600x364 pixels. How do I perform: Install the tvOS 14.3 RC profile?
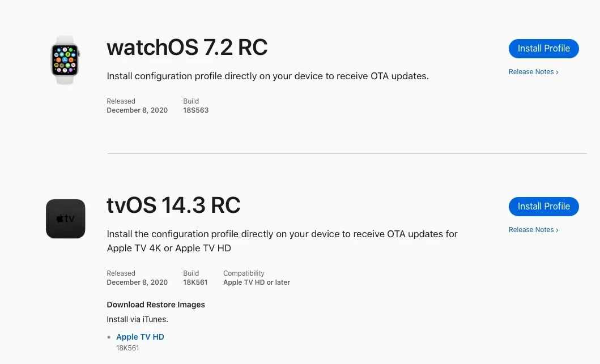click(x=543, y=207)
